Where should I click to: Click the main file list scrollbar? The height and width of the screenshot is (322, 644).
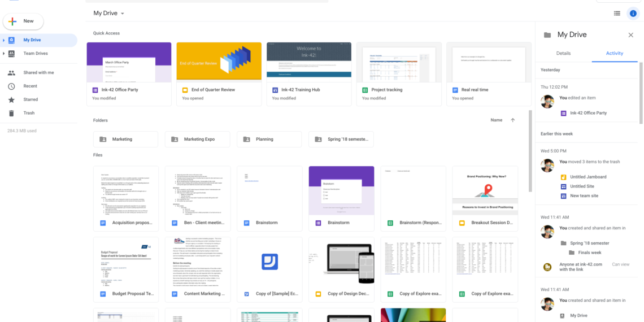pos(530,151)
